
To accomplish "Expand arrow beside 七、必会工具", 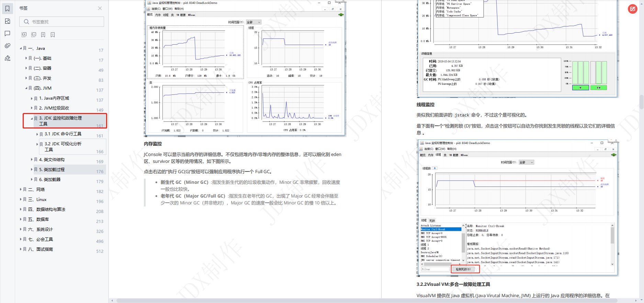I will tap(21, 239).
